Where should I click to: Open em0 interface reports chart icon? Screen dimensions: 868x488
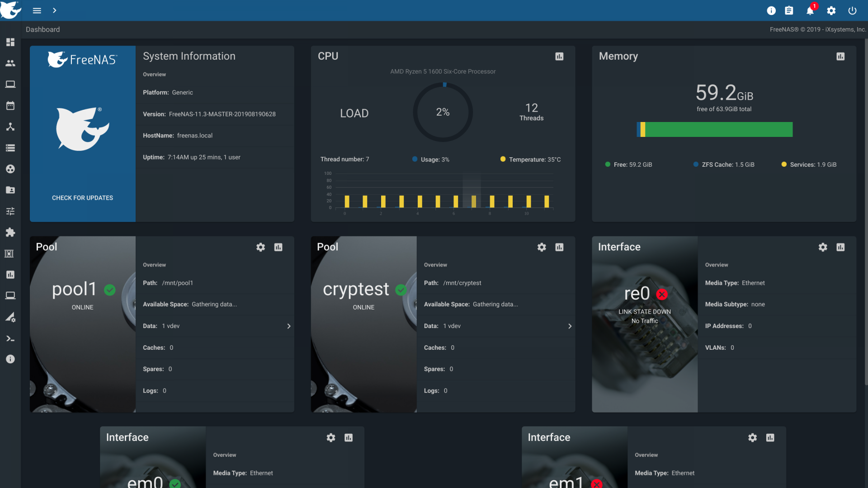point(349,438)
